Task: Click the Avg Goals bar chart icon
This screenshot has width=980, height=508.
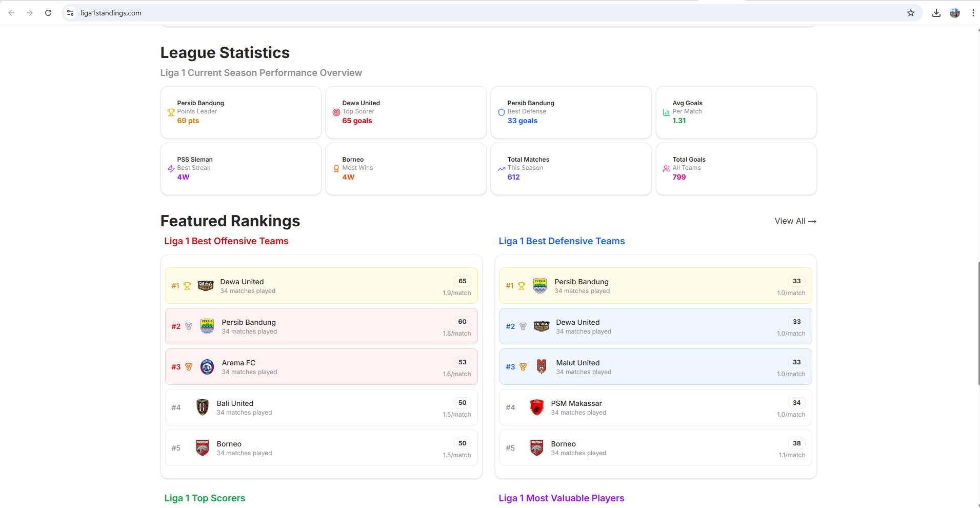Action: (x=667, y=112)
